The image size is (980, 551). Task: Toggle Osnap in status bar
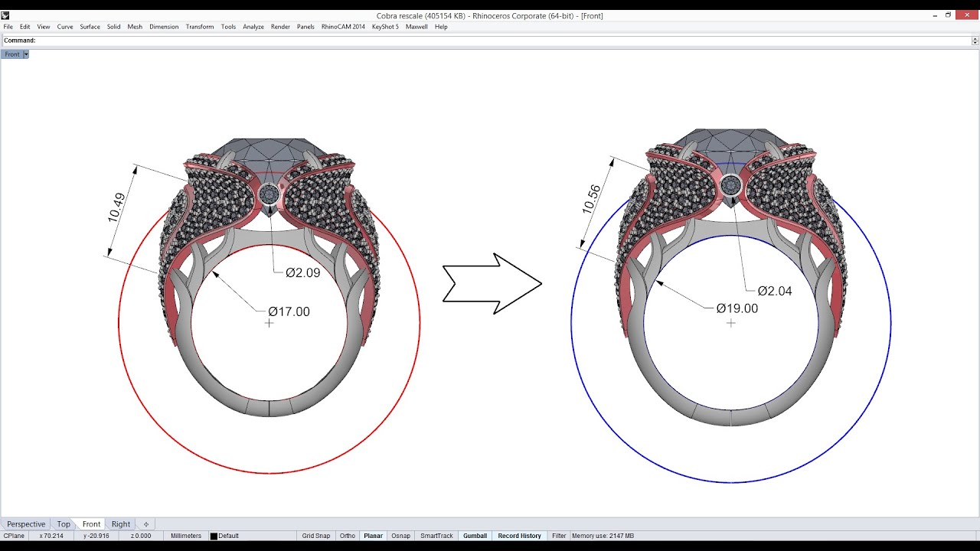point(400,536)
